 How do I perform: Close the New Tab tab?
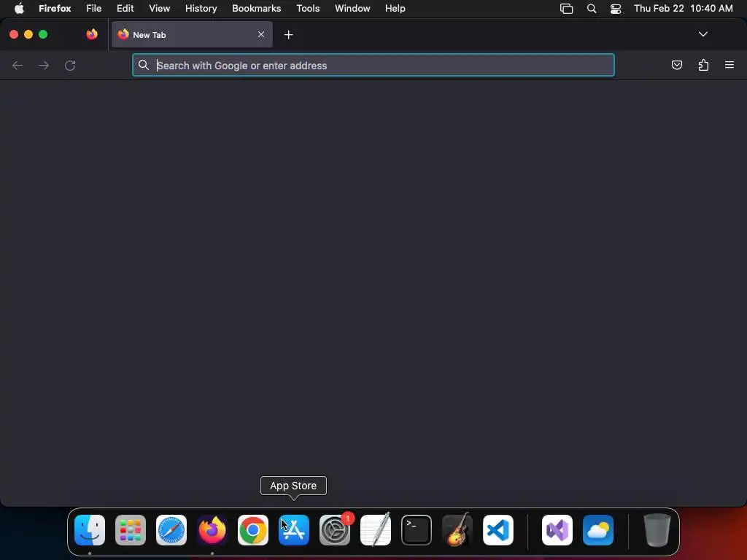[x=261, y=34]
